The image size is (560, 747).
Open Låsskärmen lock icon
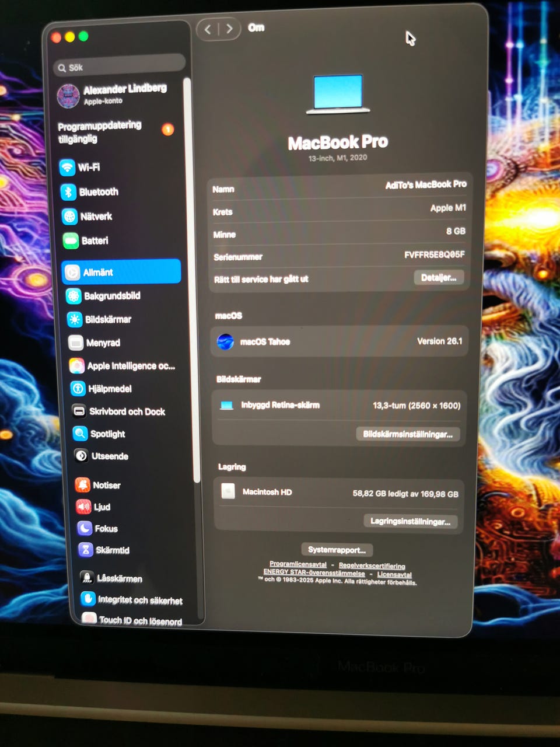pyautogui.click(x=87, y=578)
